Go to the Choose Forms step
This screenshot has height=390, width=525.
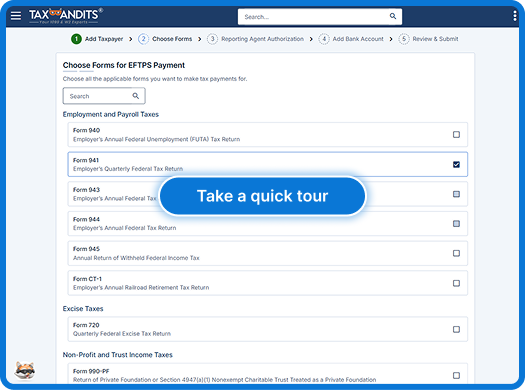172,39
